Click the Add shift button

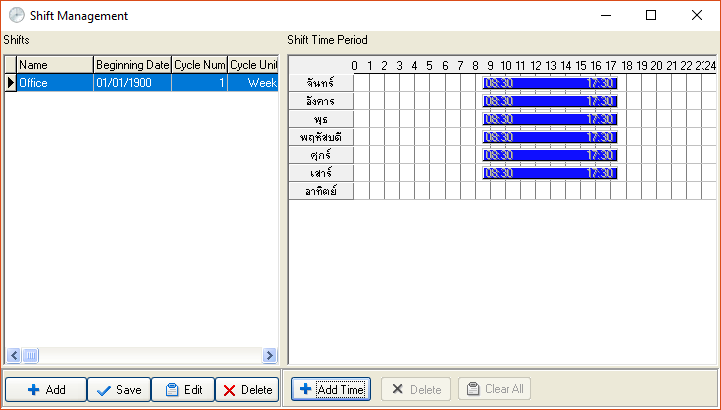click(x=46, y=390)
